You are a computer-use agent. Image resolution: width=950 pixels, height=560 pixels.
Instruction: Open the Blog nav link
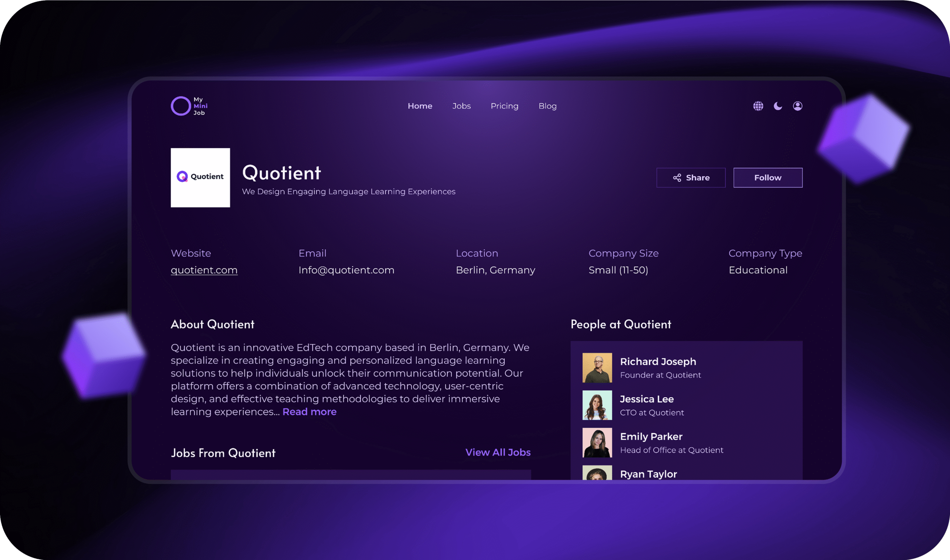547,106
